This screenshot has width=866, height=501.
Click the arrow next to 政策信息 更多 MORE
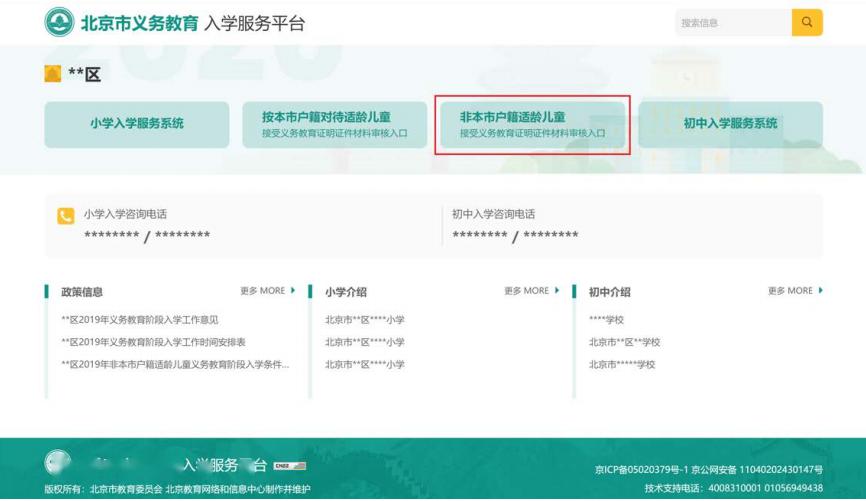tap(293, 291)
